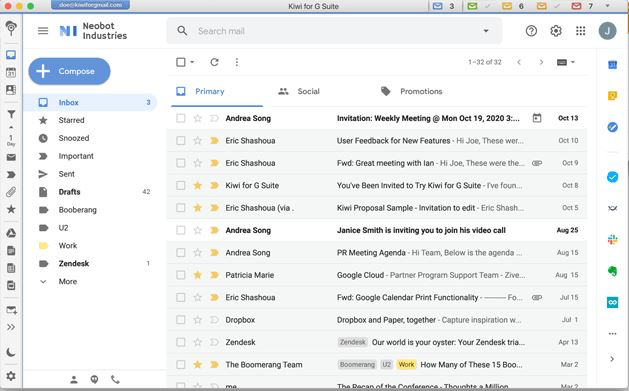Open the Google apps grid
The image size is (629, 391).
coord(580,31)
